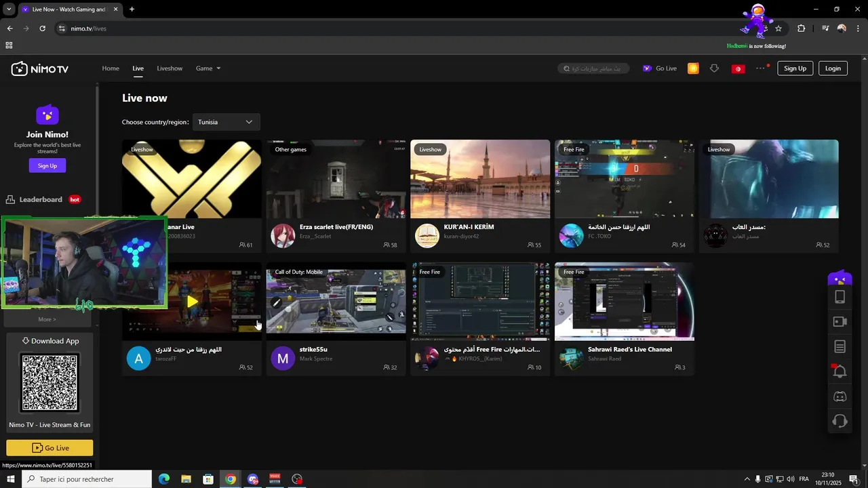Click the Leaderboard trophy icon

(x=10, y=199)
